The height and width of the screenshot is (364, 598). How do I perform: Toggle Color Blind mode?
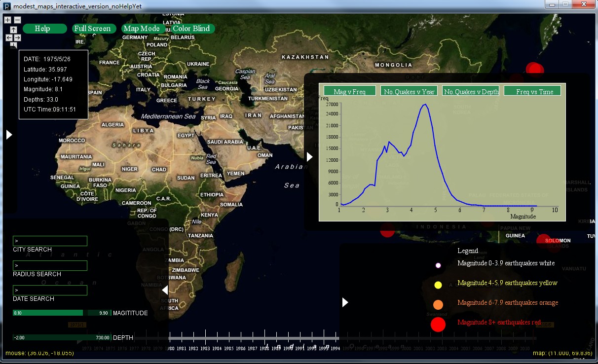tap(193, 29)
